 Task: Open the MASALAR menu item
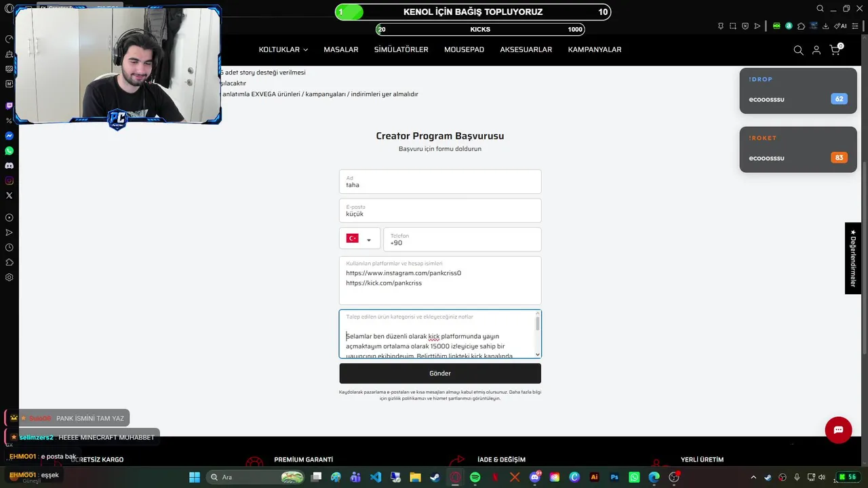[x=341, y=49]
